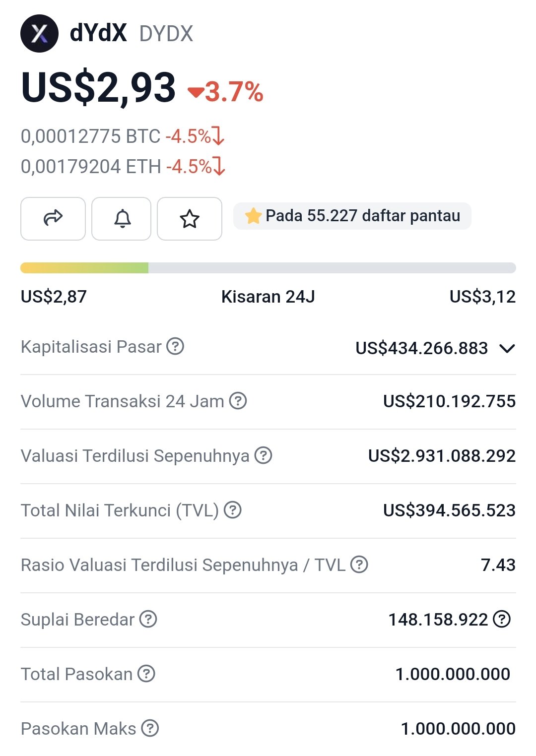
Task: Click the 24-hour price range bar
Action: [268, 268]
